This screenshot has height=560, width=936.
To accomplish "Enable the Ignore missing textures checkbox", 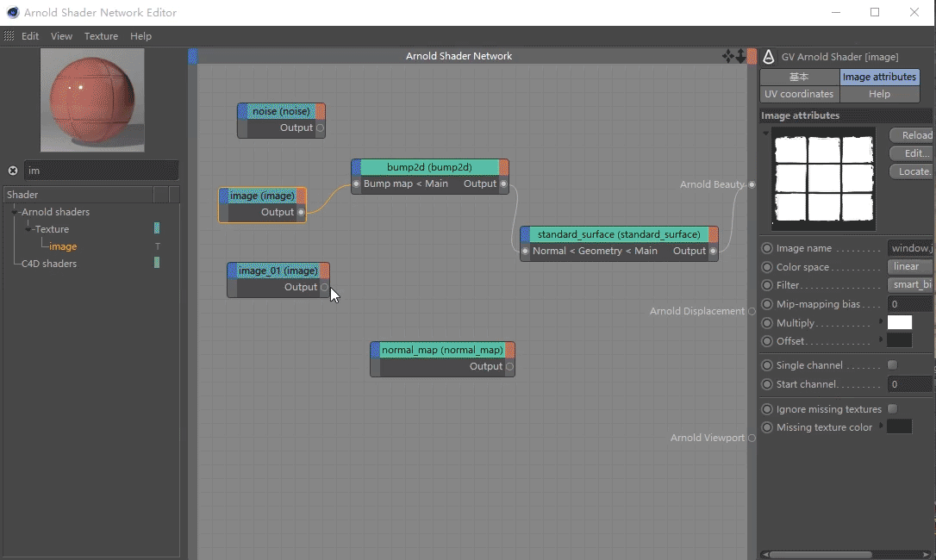I will 892,409.
